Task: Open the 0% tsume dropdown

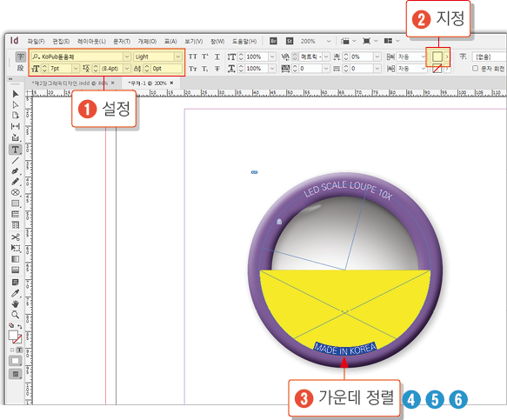Action: click(x=377, y=57)
